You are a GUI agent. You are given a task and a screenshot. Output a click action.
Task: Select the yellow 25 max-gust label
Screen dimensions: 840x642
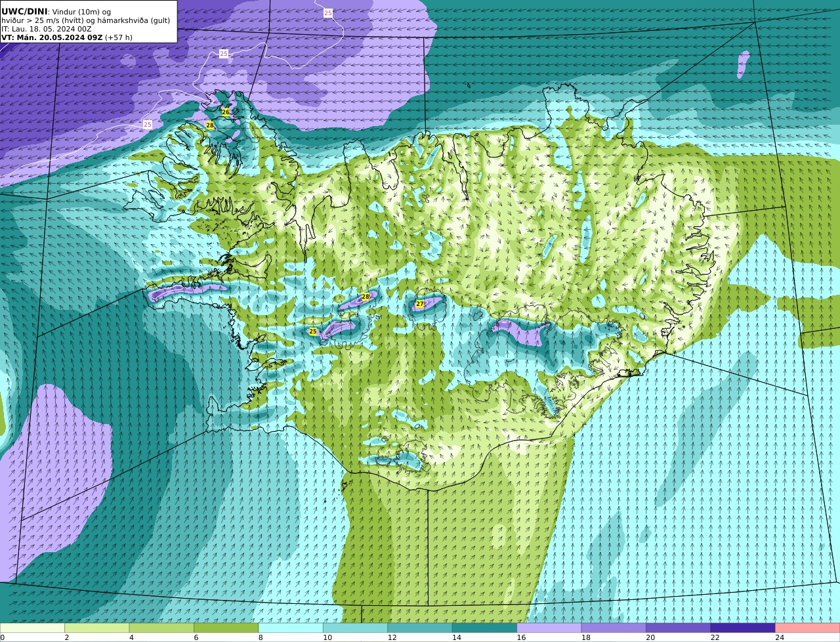tap(313, 332)
